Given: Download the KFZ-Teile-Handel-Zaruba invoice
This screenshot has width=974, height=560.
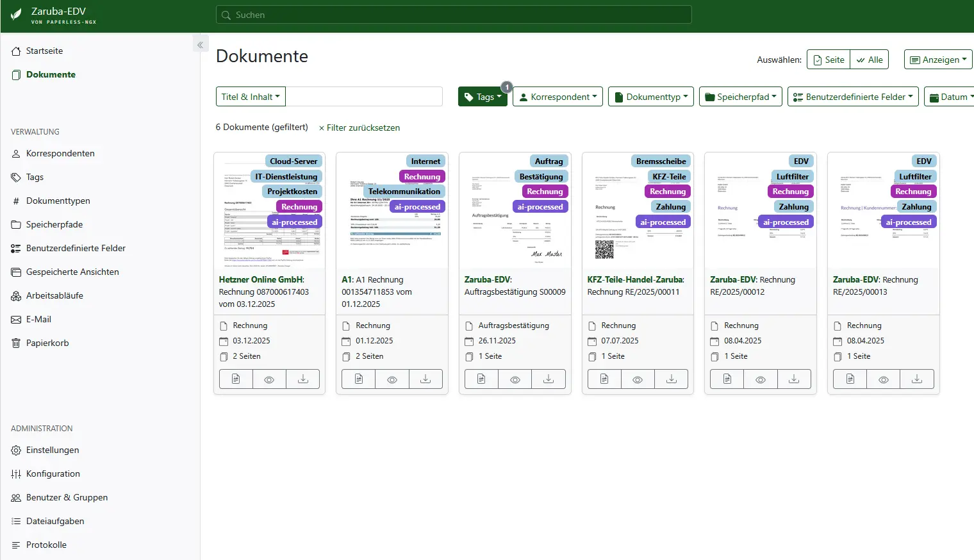Looking at the screenshot, I should pos(671,379).
